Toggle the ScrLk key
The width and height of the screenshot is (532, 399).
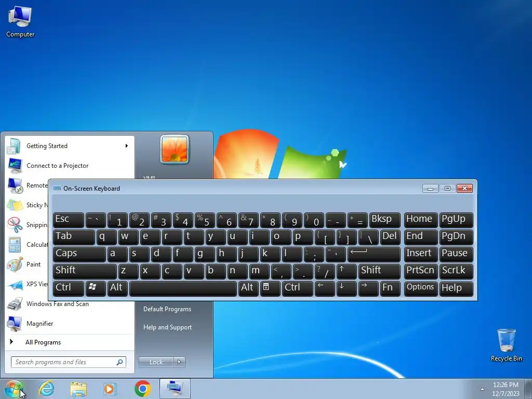pos(456,271)
